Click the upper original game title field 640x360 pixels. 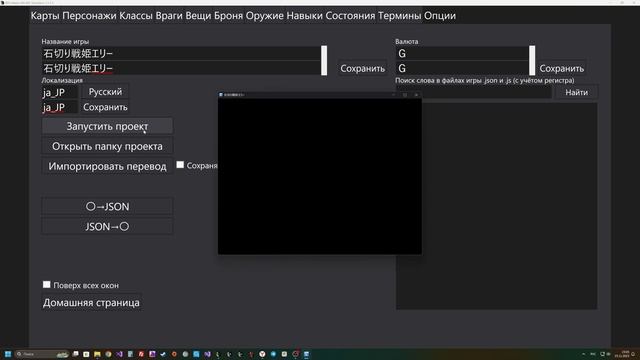(x=181, y=53)
